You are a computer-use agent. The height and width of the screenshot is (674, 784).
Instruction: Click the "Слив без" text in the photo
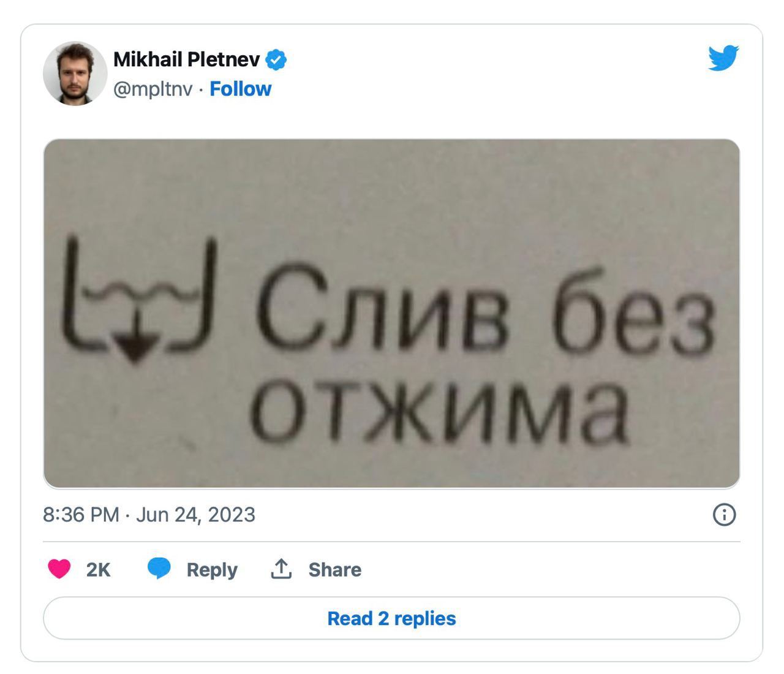pos(487,316)
